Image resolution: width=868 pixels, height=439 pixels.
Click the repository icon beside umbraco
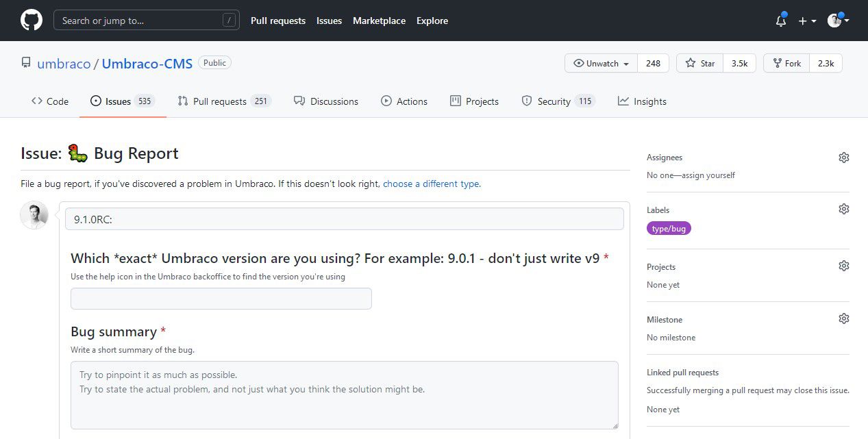tap(26, 63)
